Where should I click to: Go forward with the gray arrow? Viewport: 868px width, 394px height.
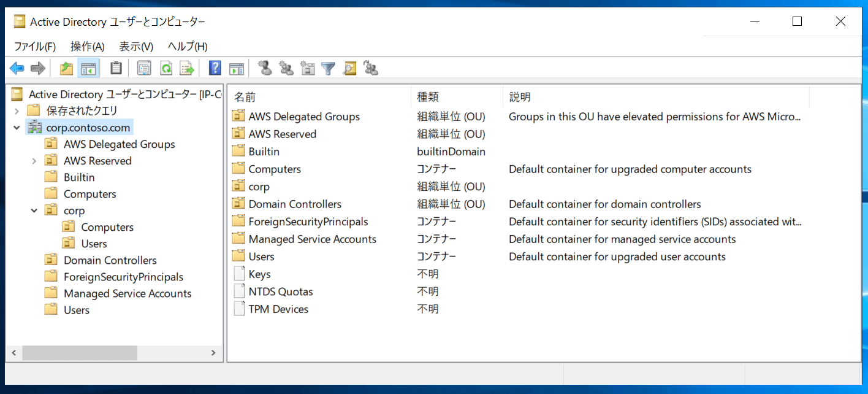[x=38, y=68]
